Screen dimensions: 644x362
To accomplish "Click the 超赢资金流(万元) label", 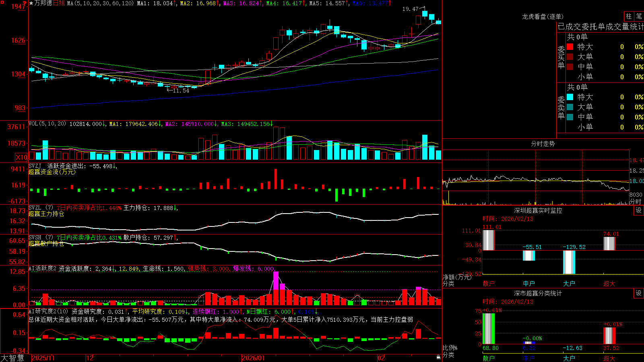I will (52, 172).
